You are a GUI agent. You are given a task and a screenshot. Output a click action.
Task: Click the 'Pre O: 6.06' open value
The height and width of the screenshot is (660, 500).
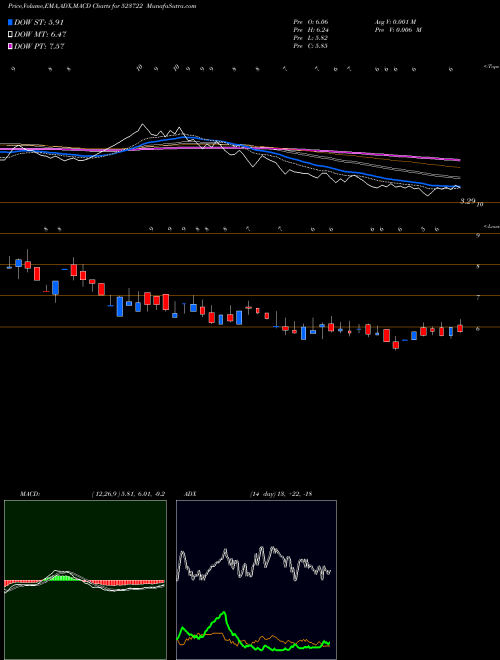pos(311,22)
